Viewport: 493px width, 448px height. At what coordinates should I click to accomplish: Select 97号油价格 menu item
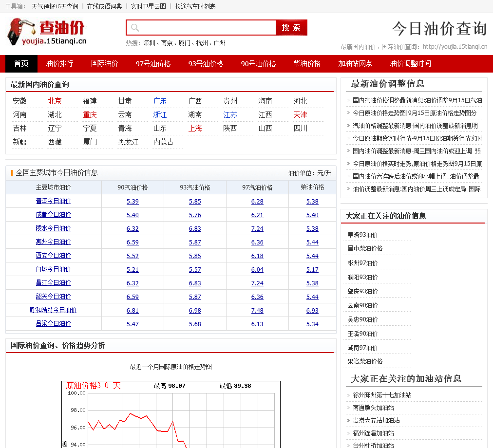(x=153, y=64)
